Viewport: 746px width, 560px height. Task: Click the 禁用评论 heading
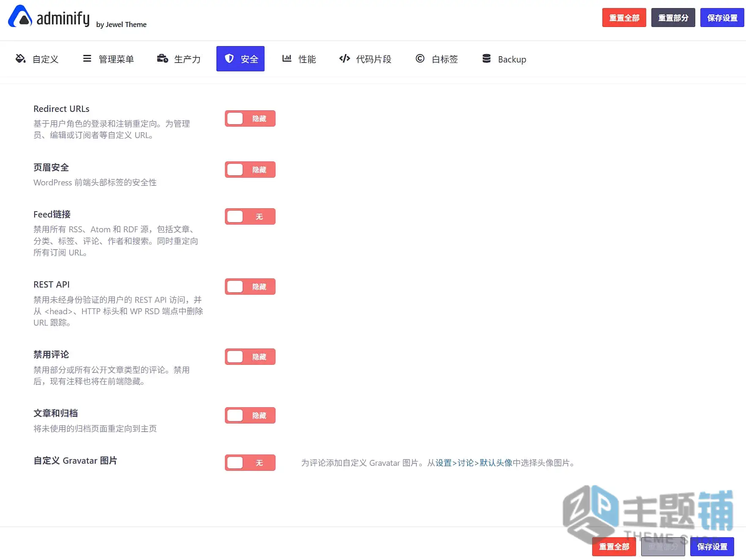(51, 355)
